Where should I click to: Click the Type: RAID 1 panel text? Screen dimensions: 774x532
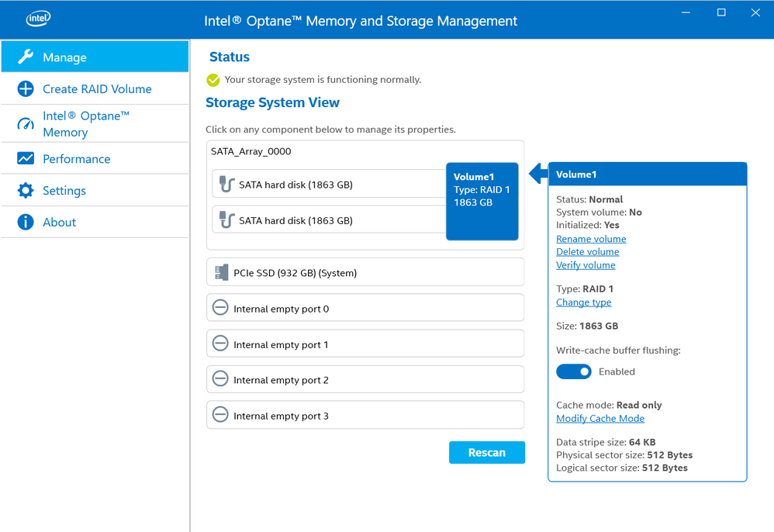(585, 288)
